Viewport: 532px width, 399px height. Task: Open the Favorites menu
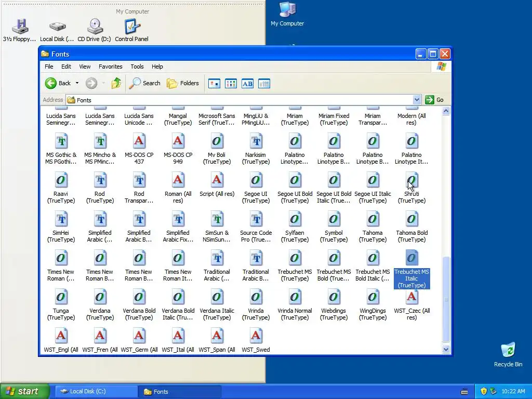pyautogui.click(x=110, y=66)
